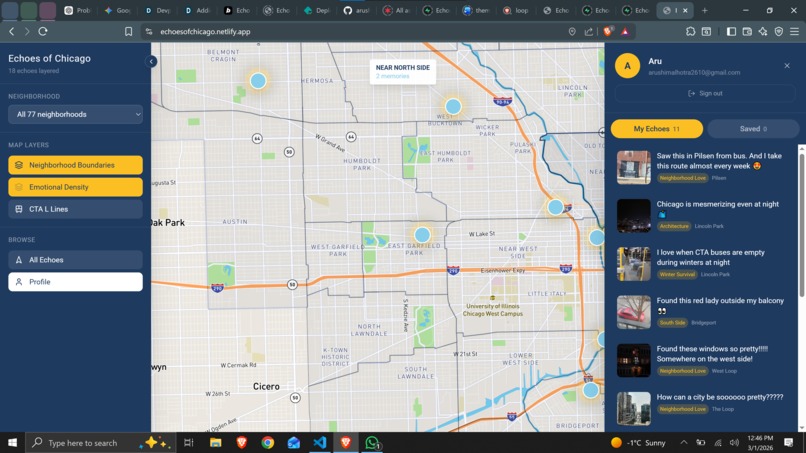Switch to the GitHub browser tab
Viewport: 806px width, 453px height.
[x=356, y=10]
